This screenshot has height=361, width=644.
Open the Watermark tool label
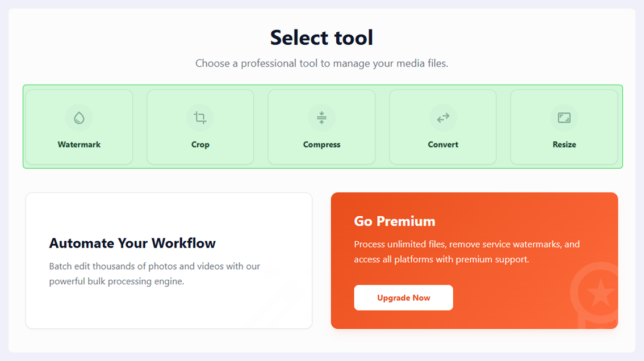point(79,145)
